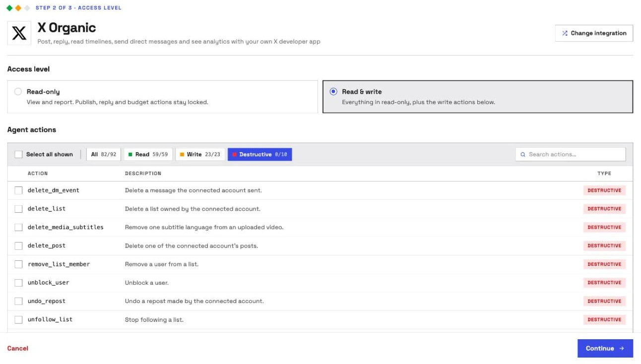Click the 'Unblock a user.' description

tap(147, 283)
